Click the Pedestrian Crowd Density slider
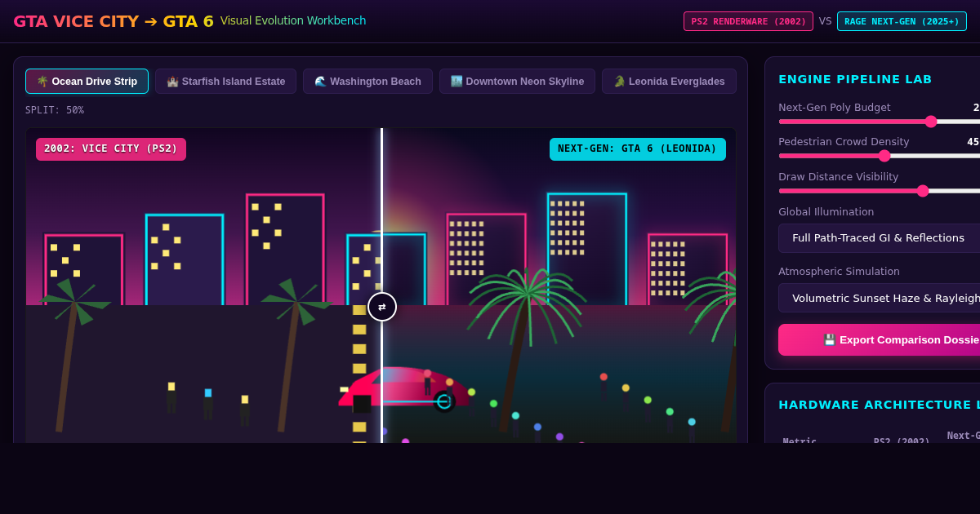The height and width of the screenshot is (514, 980). 879,156
